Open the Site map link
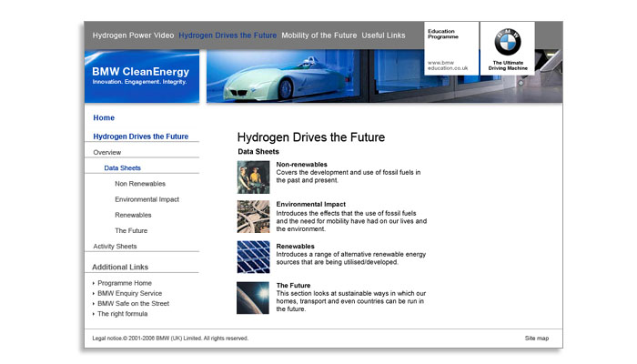Image resolution: width=637 pixels, height=364 pixels. [537, 338]
